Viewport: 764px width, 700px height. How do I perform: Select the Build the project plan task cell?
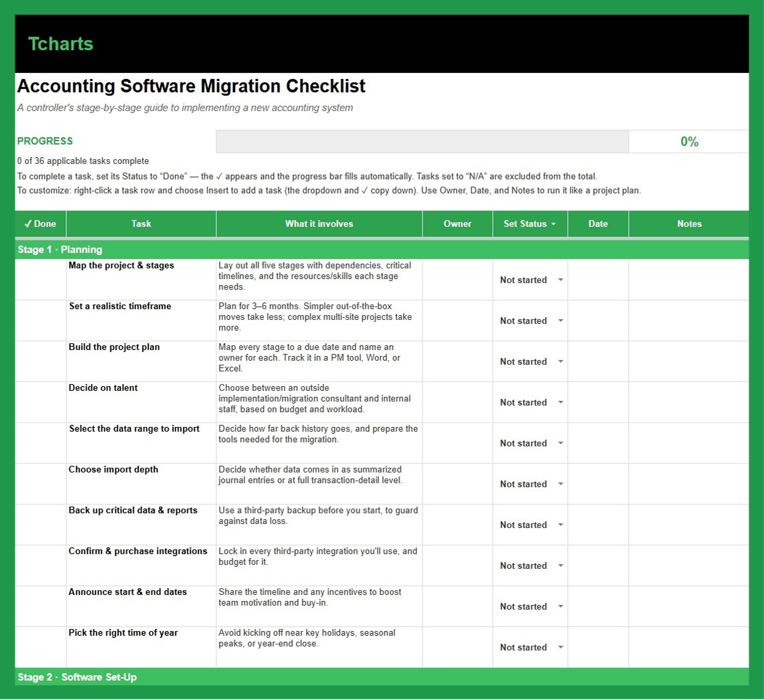point(141,361)
